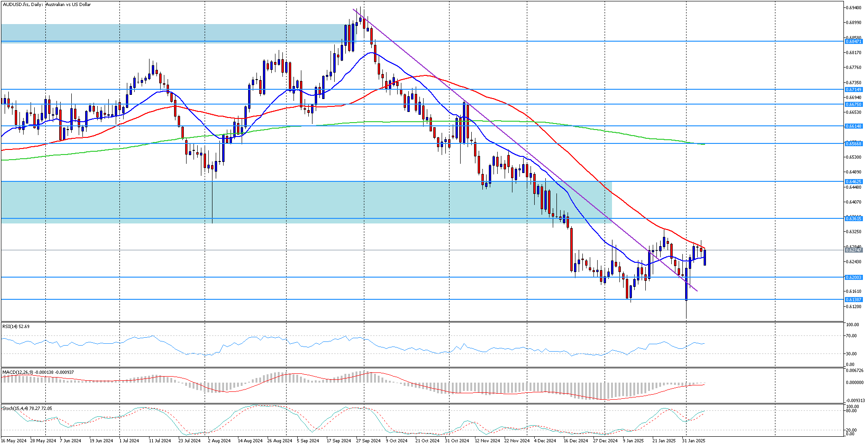Select the 0.62003 horizontal line label
This screenshot has height=446, width=868.
coord(854,277)
